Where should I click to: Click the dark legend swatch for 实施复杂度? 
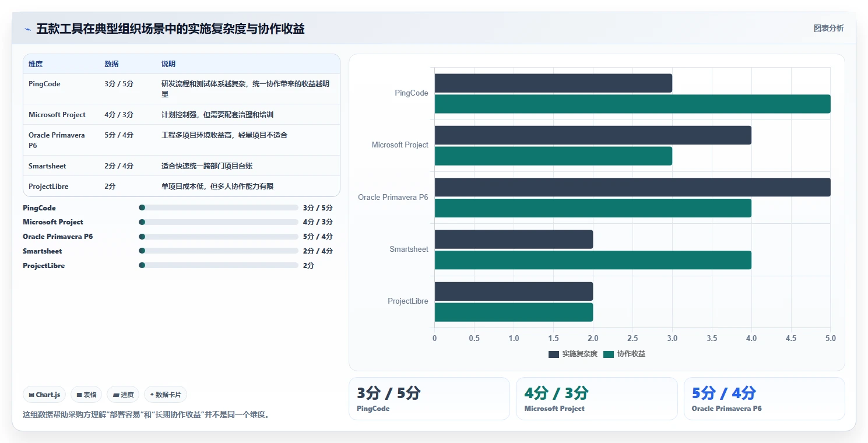tap(554, 354)
